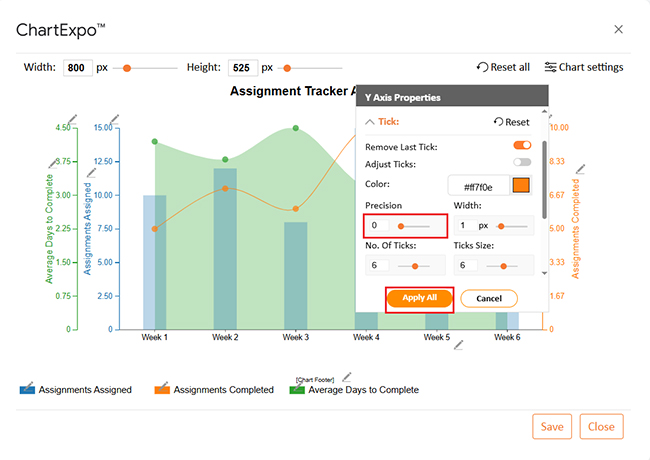This screenshot has height=460, width=650.
Task: Click pencil icon below Week 5 label
Action: click(459, 345)
